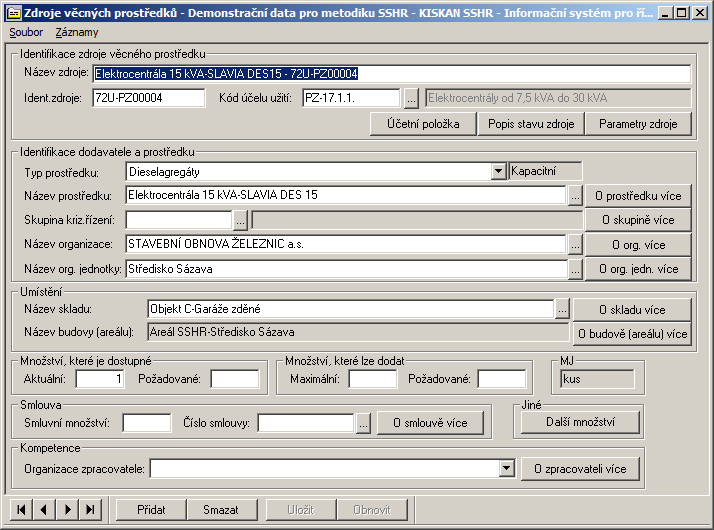
Task: Open the Záznamy menu
Action: click(x=77, y=32)
